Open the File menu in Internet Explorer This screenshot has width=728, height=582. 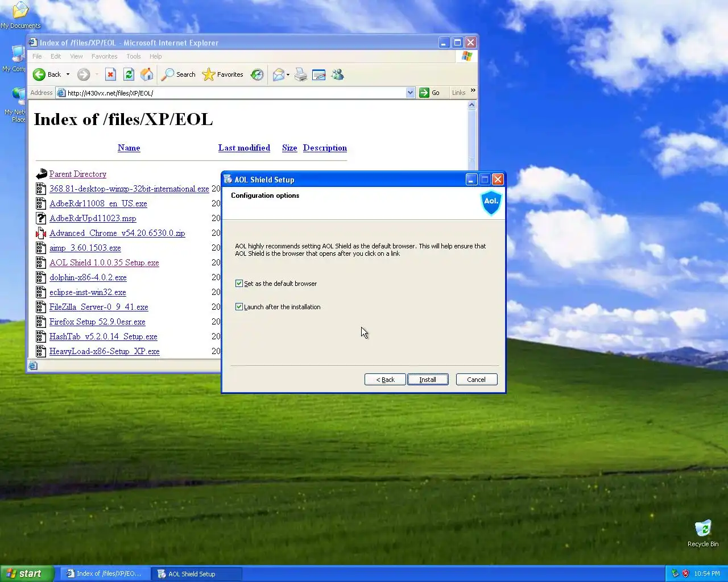point(37,56)
